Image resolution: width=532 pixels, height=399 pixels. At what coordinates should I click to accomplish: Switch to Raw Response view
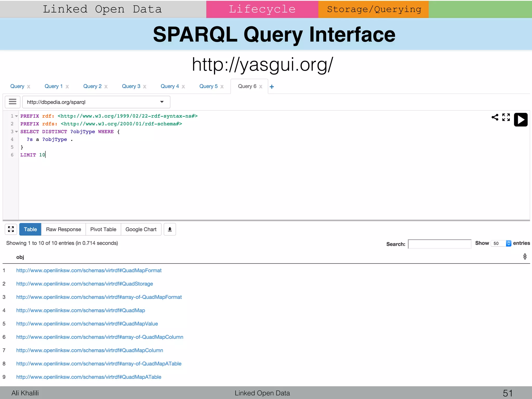(x=63, y=229)
